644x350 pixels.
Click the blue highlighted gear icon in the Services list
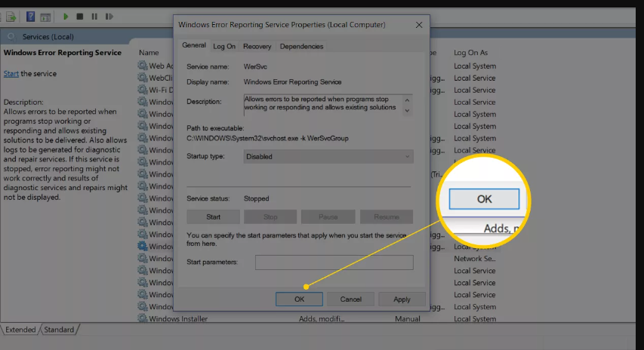coord(143,246)
